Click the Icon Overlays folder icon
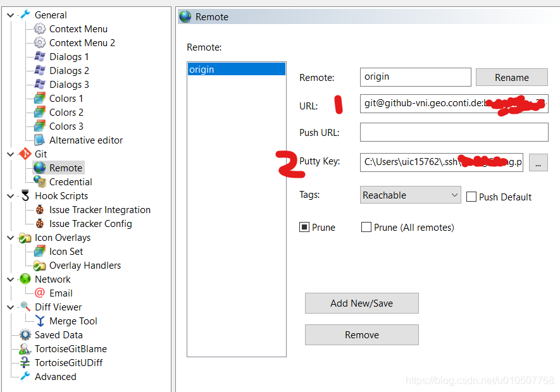The height and width of the screenshot is (392, 560). coord(25,238)
